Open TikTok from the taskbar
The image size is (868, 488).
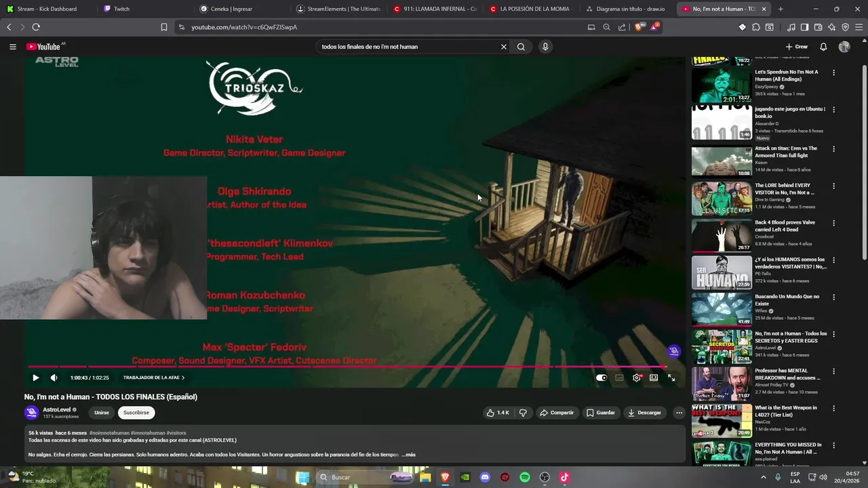[564, 477]
